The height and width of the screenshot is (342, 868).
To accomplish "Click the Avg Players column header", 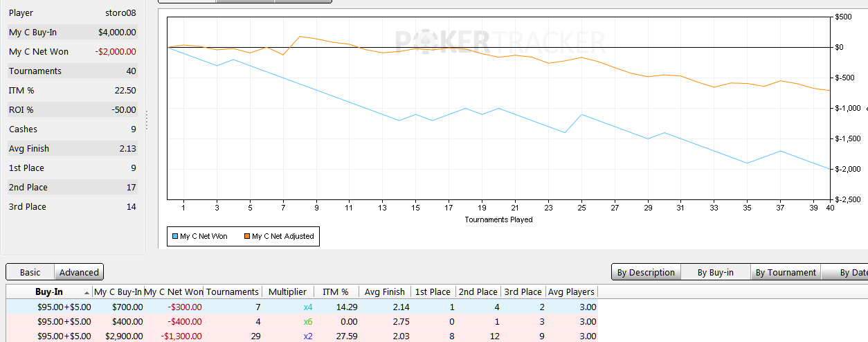I will click(x=570, y=292).
